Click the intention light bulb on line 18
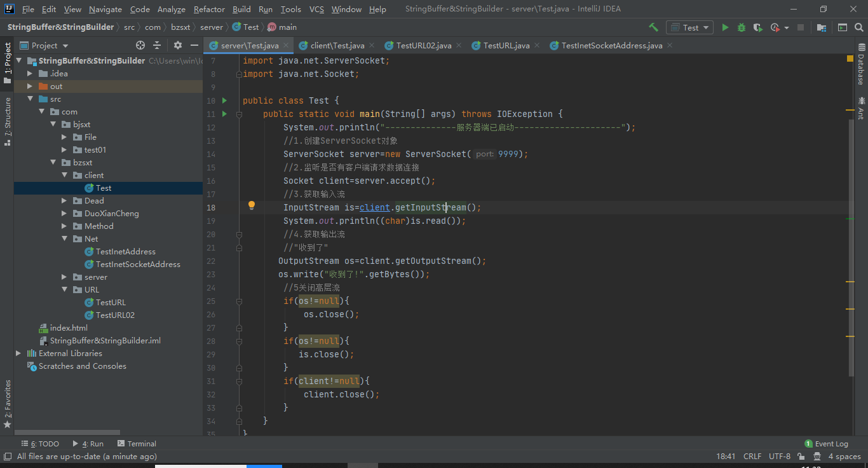The image size is (868, 468). pos(252,205)
